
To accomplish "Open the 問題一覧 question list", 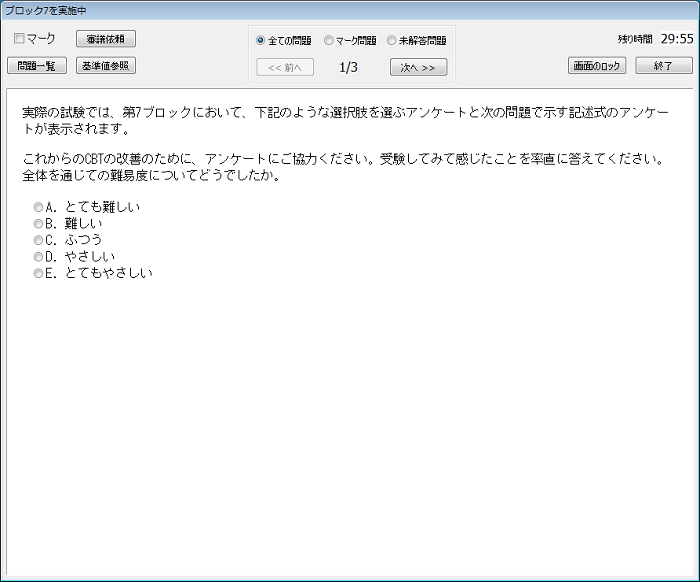I will coord(37,66).
